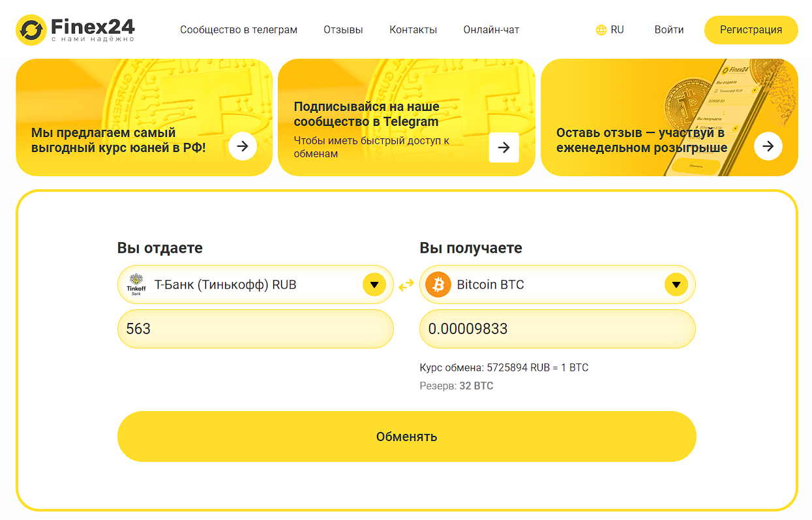
Task: Open Сообщество в телеграм menu item
Action: (239, 30)
